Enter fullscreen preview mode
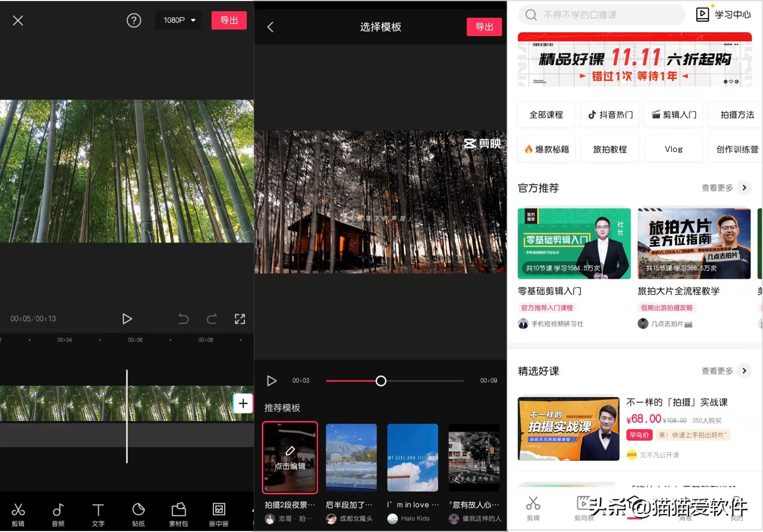Image resolution: width=763 pixels, height=532 pixels. [x=240, y=318]
